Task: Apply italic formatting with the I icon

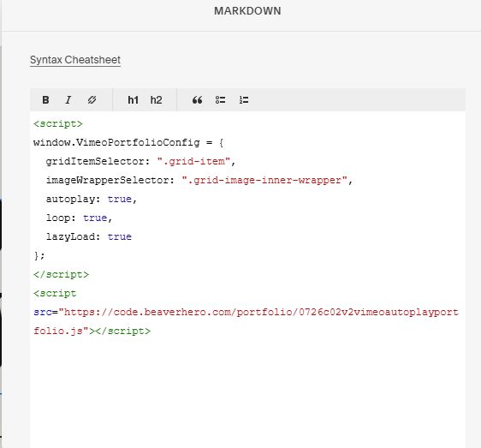Action: (x=68, y=100)
